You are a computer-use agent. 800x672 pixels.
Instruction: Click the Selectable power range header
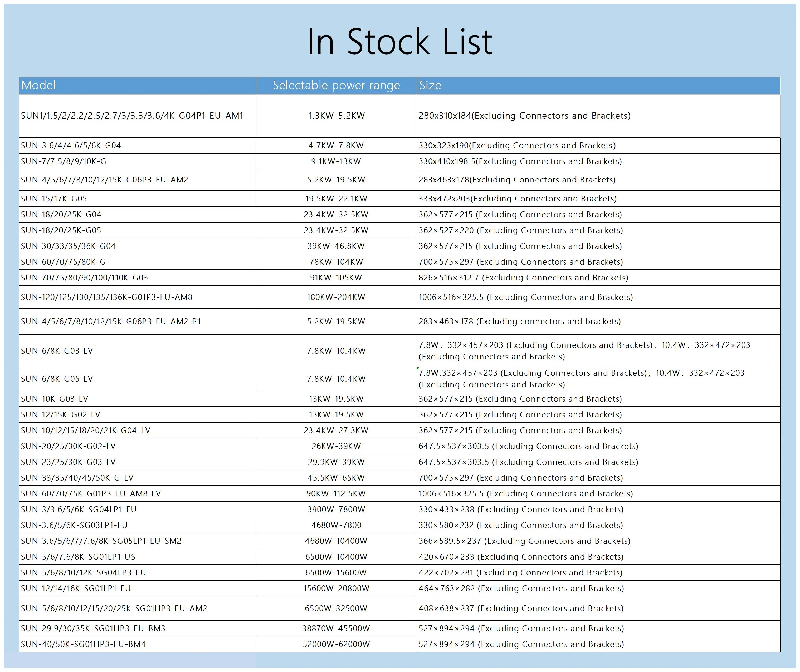[x=336, y=85]
